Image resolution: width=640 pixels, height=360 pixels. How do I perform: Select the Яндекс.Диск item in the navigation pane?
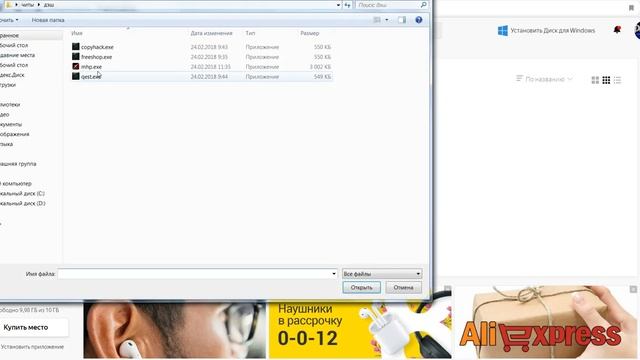tap(12, 75)
